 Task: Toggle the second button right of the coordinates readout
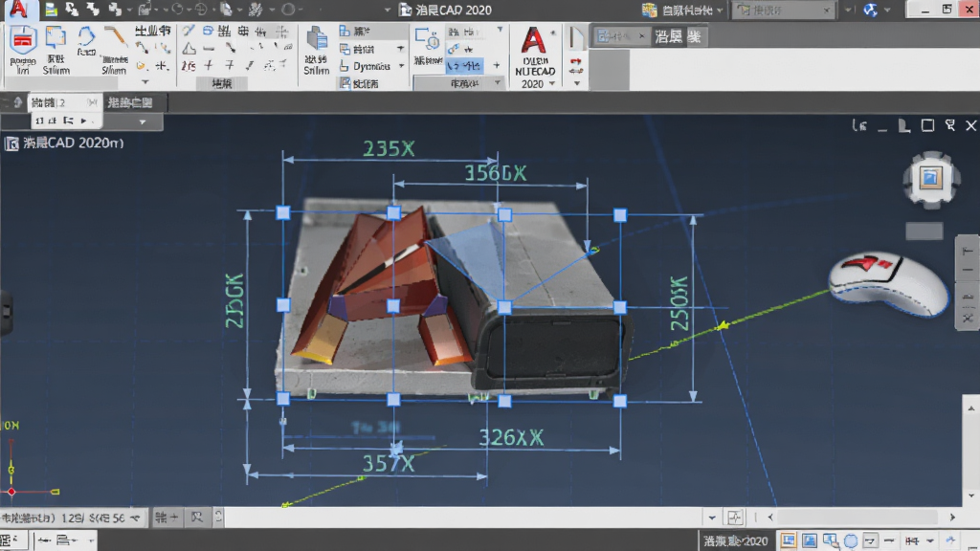tap(197, 518)
